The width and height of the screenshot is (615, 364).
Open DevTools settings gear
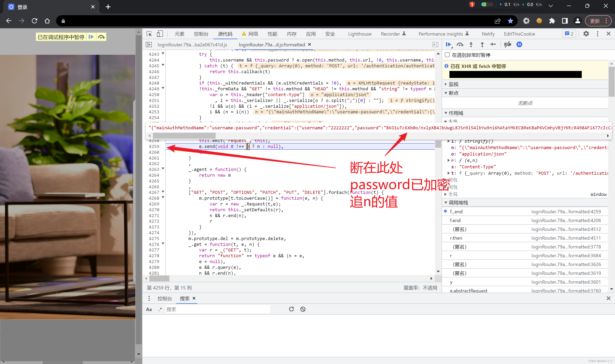pyautogui.click(x=586, y=34)
